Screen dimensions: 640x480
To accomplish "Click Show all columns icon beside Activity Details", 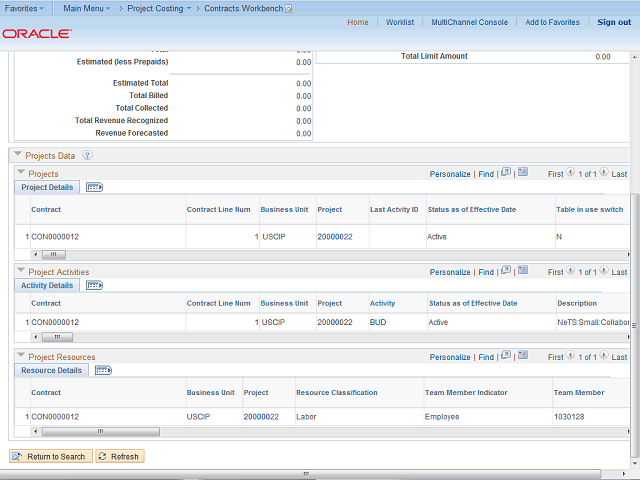I will click(x=95, y=285).
